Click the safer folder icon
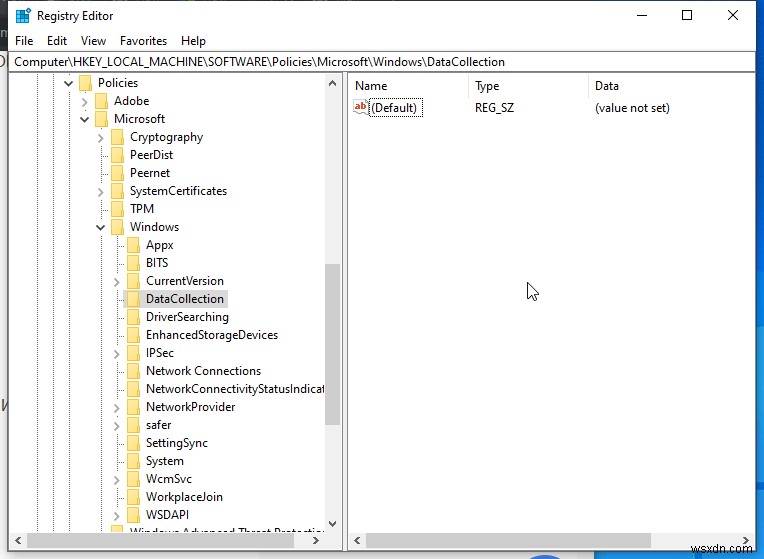 click(x=134, y=425)
